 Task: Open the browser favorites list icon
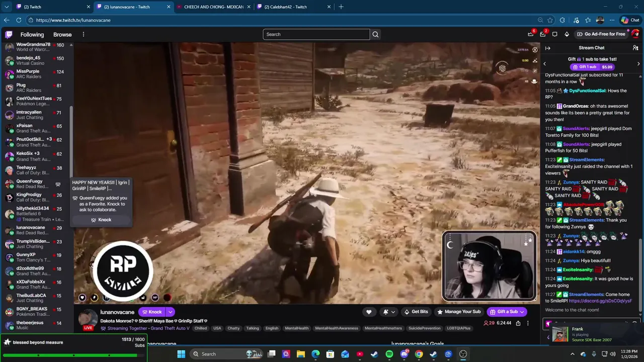pyautogui.click(x=588, y=20)
